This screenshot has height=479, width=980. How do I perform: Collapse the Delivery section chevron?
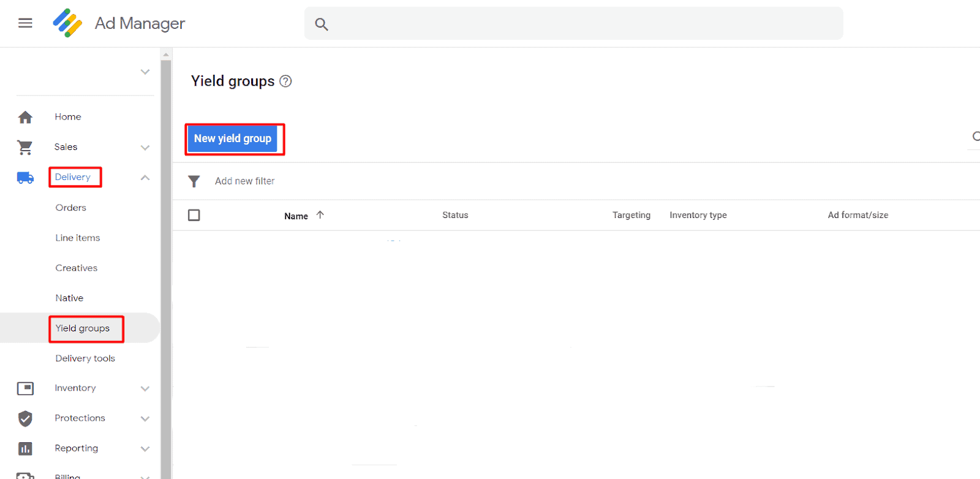tap(145, 178)
